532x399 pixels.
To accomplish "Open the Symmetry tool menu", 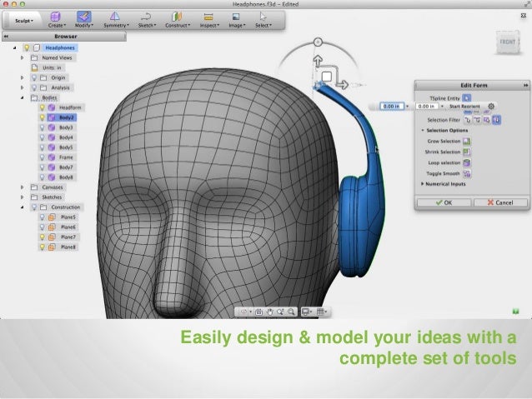I will pyautogui.click(x=115, y=18).
